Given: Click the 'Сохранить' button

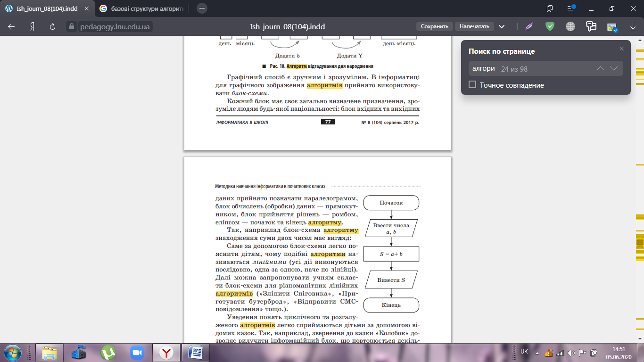Looking at the screenshot, I should point(434,27).
